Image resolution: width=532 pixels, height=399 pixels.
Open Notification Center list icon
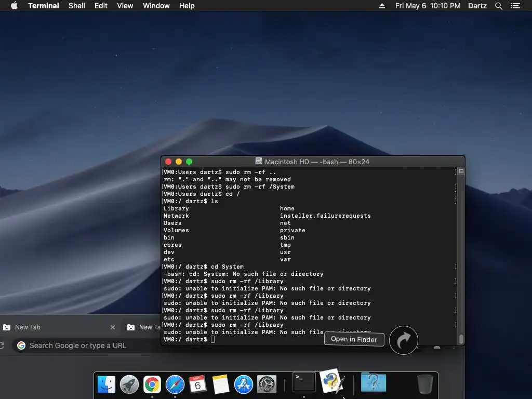point(515,6)
